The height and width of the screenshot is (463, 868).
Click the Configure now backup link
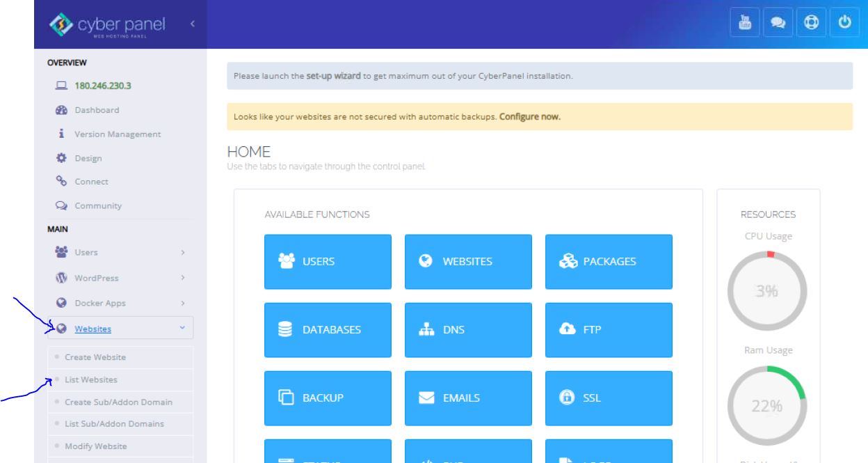point(530,116)
